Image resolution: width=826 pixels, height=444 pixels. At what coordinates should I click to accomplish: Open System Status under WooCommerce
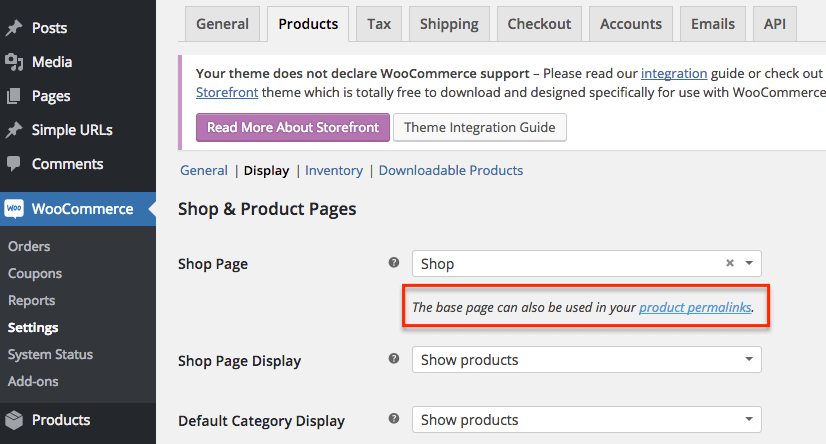pyautogui.click(x=51, y=354)
